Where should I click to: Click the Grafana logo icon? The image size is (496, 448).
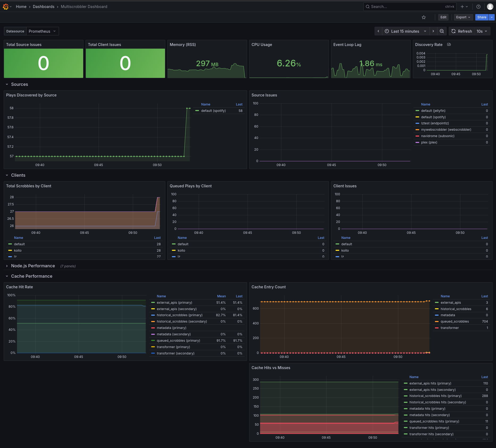(6, 7)
